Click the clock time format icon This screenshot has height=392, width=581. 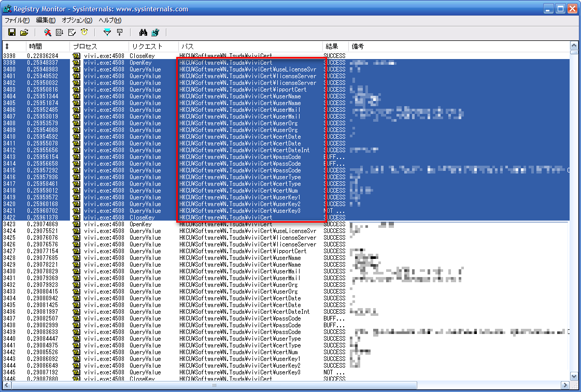[84, 33]
